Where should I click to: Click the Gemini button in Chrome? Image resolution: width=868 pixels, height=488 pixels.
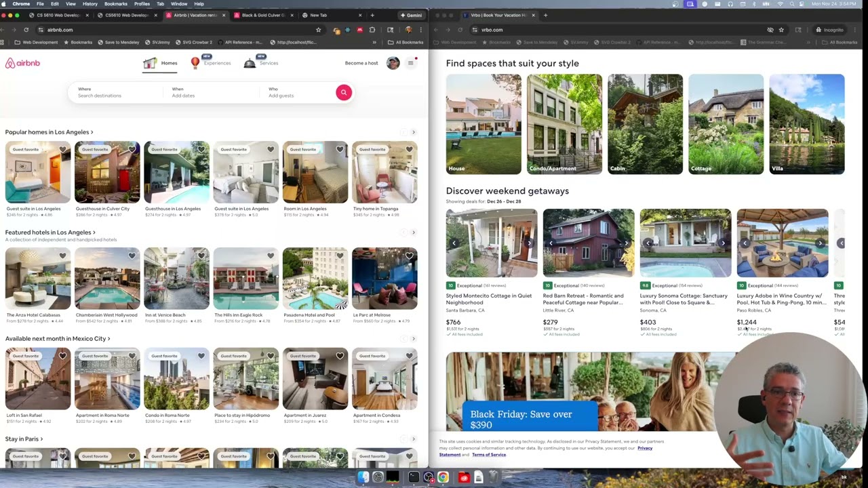click(412, 15)
